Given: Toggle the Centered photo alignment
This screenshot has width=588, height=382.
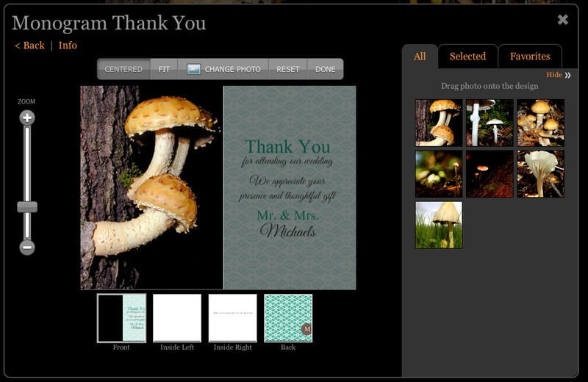Looking at the screenshot, I should (x=123, y=69).
